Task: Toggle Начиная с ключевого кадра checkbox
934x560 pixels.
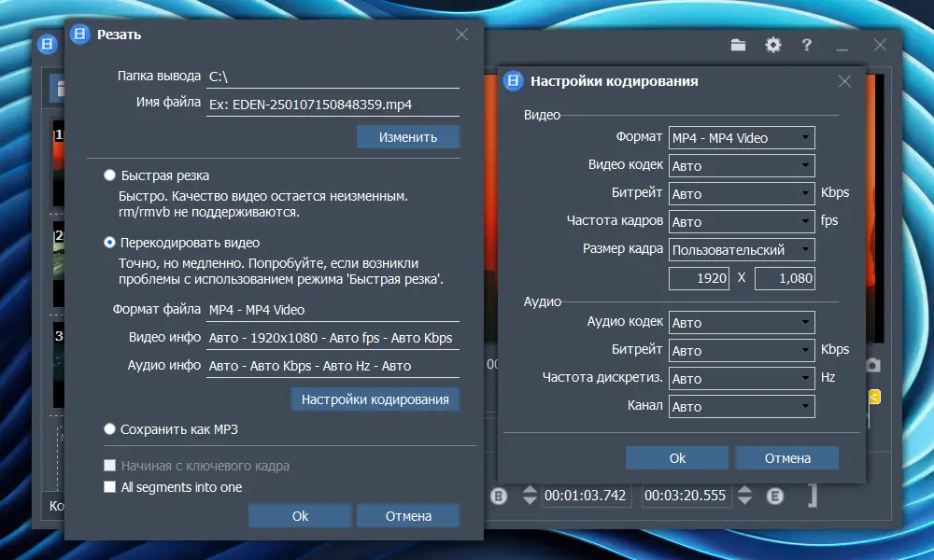Action: coord(109,466)
